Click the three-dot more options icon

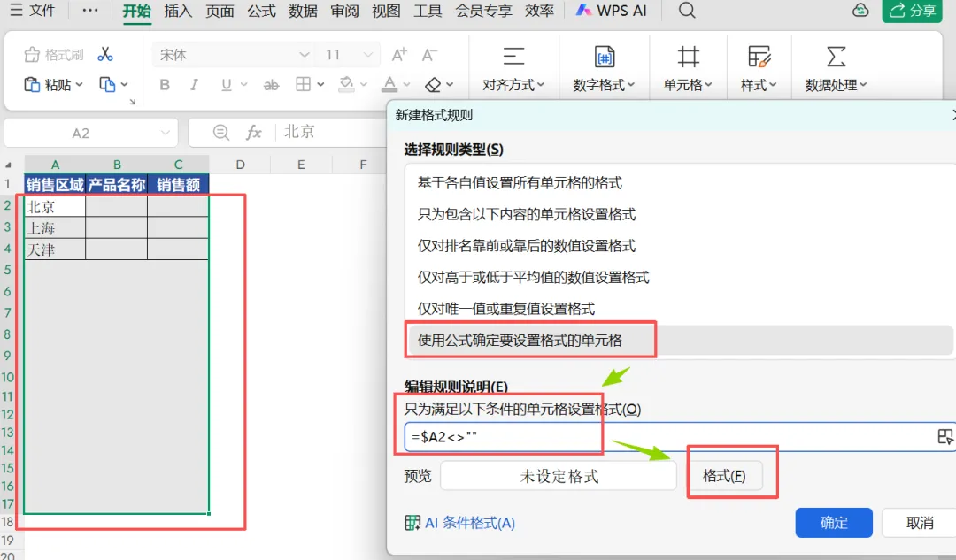click(90, 11)
